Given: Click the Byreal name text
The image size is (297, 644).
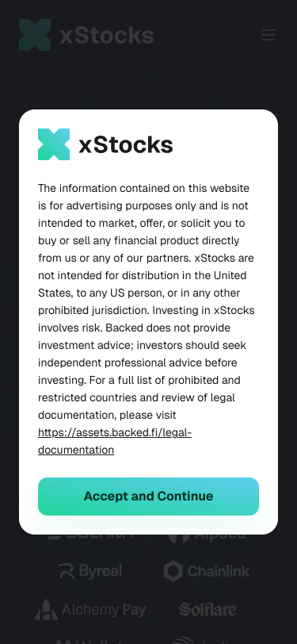Looking at the screenshot, I should (x=101, y=571).
